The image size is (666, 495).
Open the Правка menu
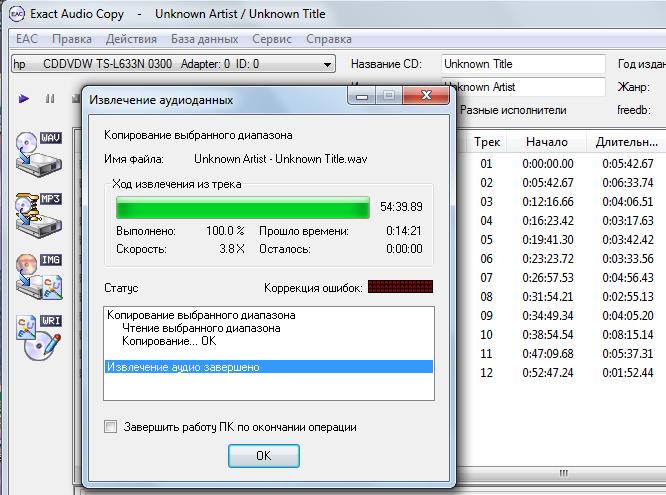pos(72,39)
